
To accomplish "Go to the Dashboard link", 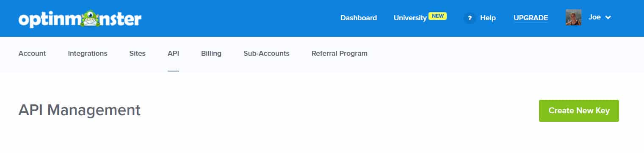I will tap(359, 18).
